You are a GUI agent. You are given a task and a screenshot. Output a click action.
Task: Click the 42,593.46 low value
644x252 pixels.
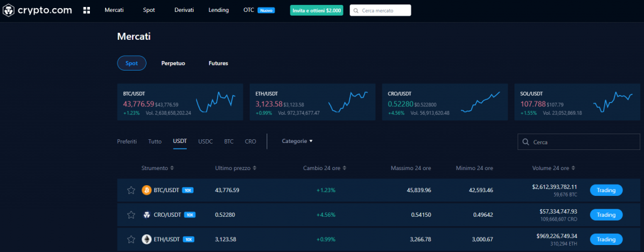(480, 190)
